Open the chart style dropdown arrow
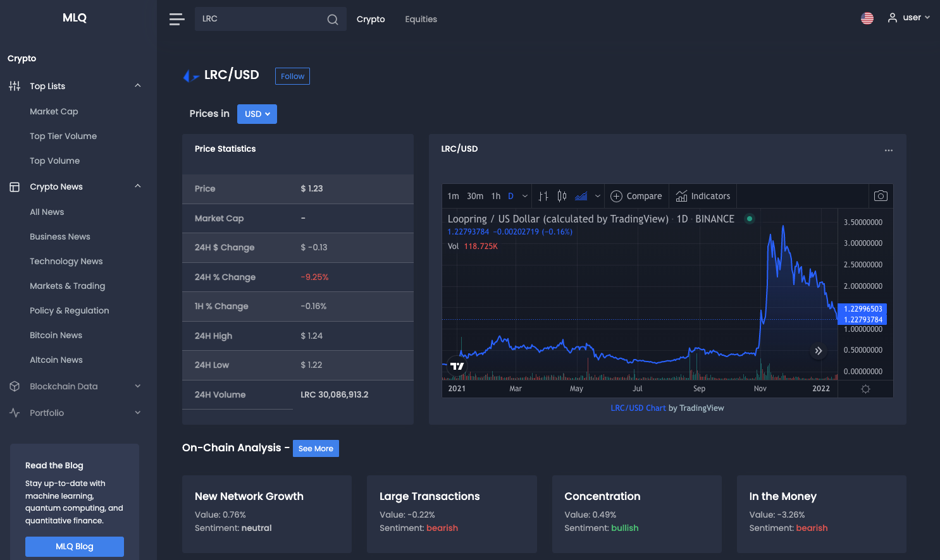The width and height of the screenshot is (940, 560). click(x=598, y=196)
